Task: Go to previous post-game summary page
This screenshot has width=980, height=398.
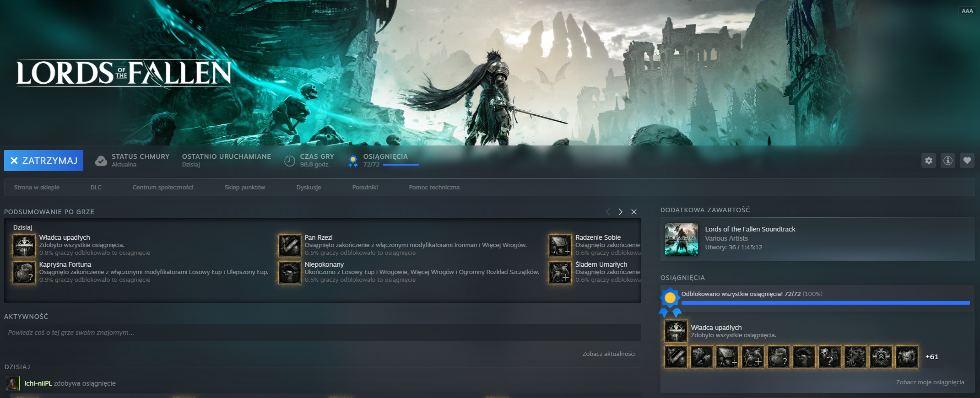Action: click(x=608, y=212)
